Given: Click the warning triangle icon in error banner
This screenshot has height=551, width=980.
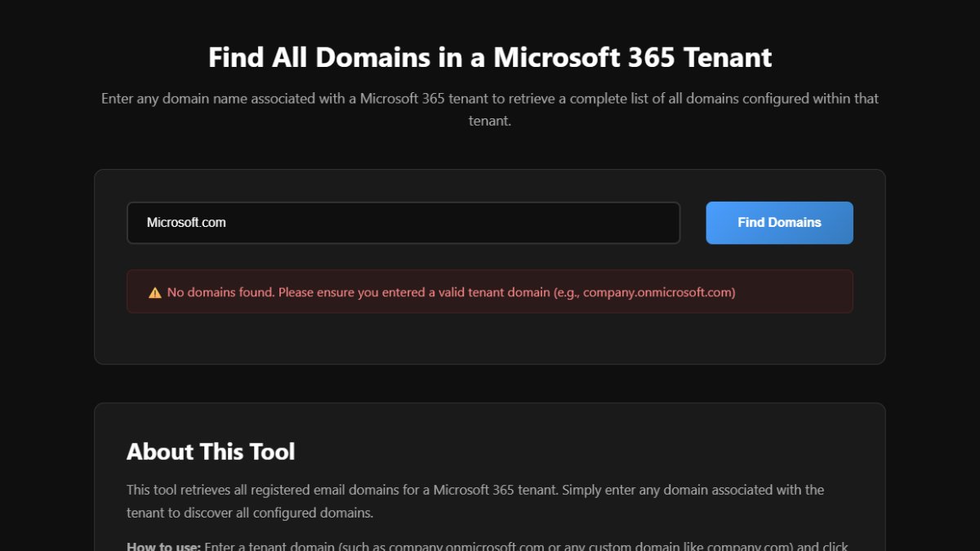Looking at the screenshot, I should coord(154,292).
